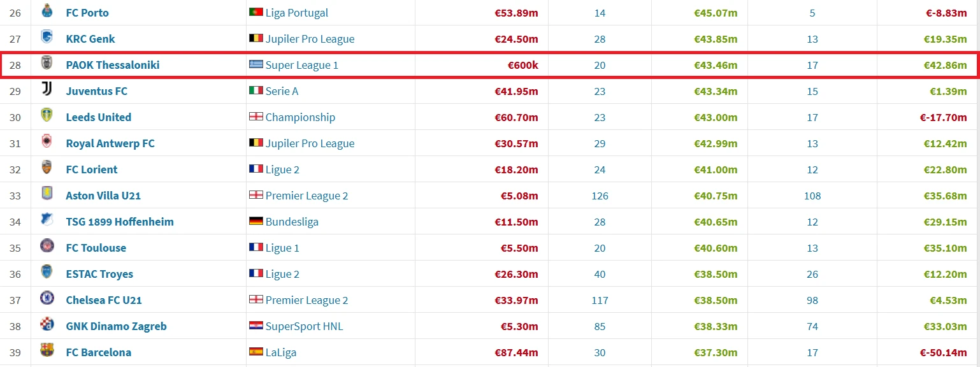Open the SuperSport HNL league link

304,326
